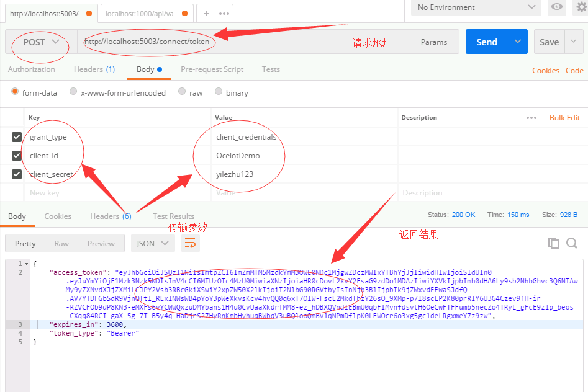588x392 pixels.
Task: Open column options ellipsis beside Bulk Edit
Action: pyautogui.click(x=531, y=118)
